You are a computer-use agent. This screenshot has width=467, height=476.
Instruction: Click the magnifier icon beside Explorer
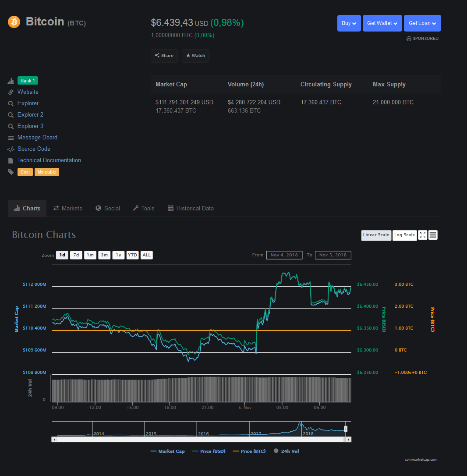tap(11, 103)
